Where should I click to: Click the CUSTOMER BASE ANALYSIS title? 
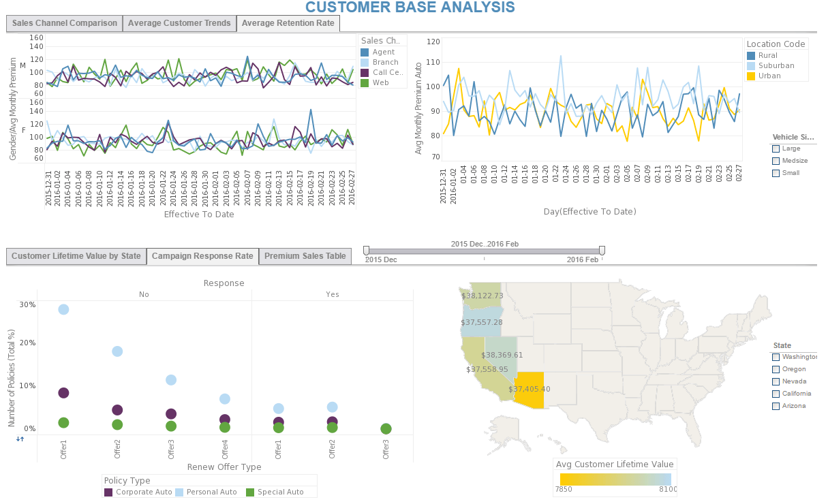[410, 7]
